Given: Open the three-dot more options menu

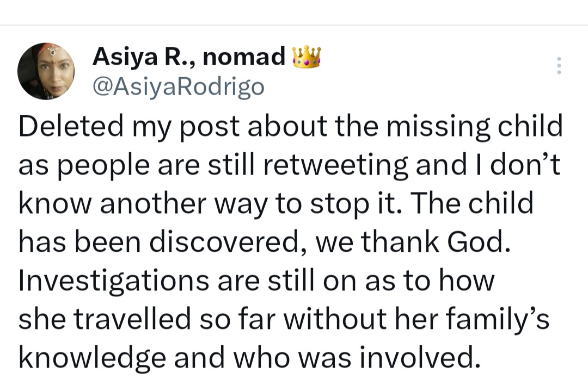Looking at the screenshot, I should (x=559, y=66).
